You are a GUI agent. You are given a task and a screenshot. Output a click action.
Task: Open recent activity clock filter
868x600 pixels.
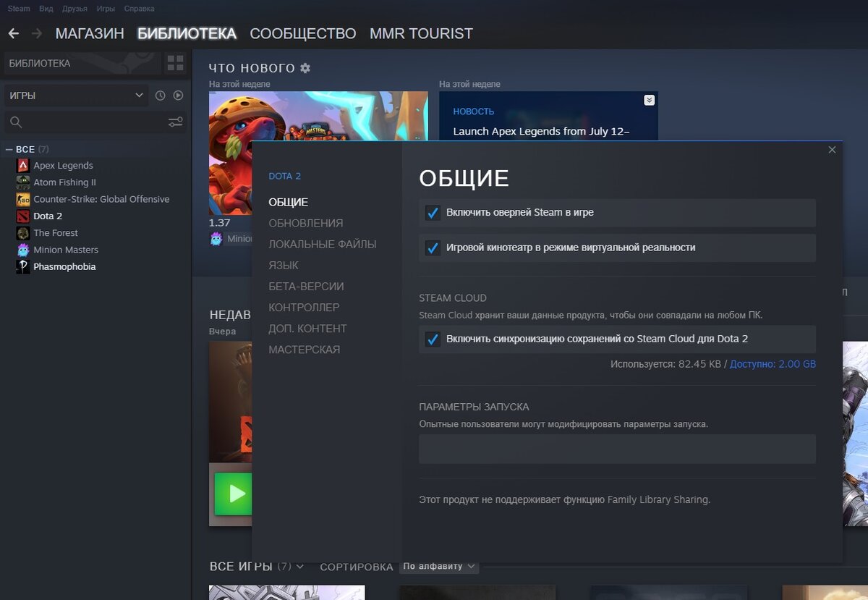click(x=161, y=96)
